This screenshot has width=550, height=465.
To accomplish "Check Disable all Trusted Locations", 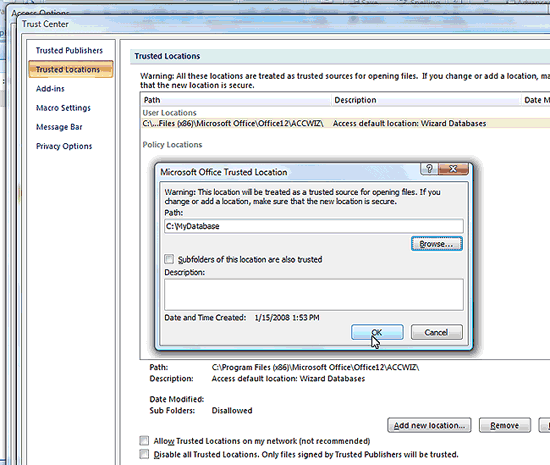I will click(144, 454).
